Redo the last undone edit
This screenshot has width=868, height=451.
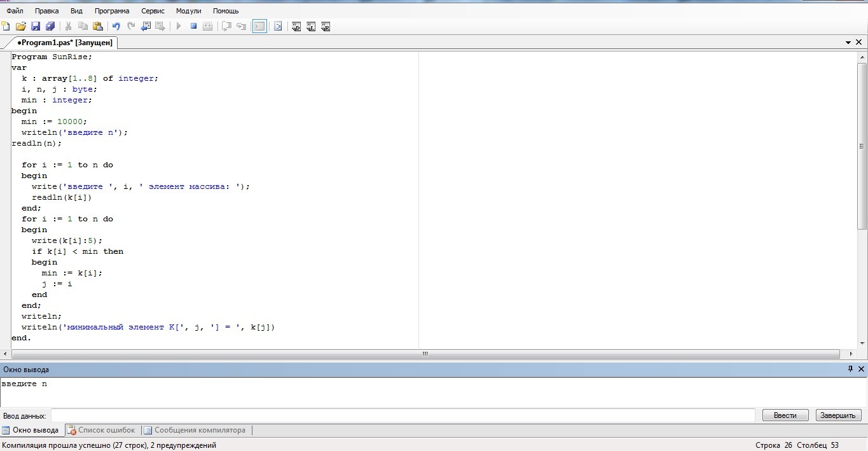[x=131, y=26]
